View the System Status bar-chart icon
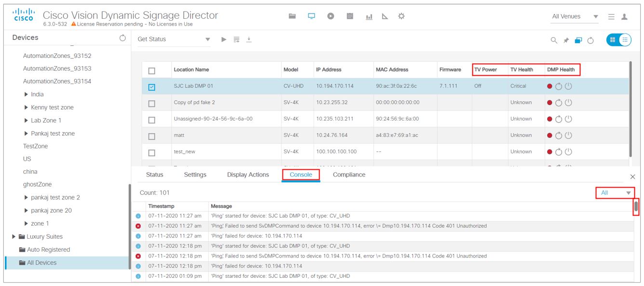The height and width of the screenshot is (286, 644). [369, 15]
